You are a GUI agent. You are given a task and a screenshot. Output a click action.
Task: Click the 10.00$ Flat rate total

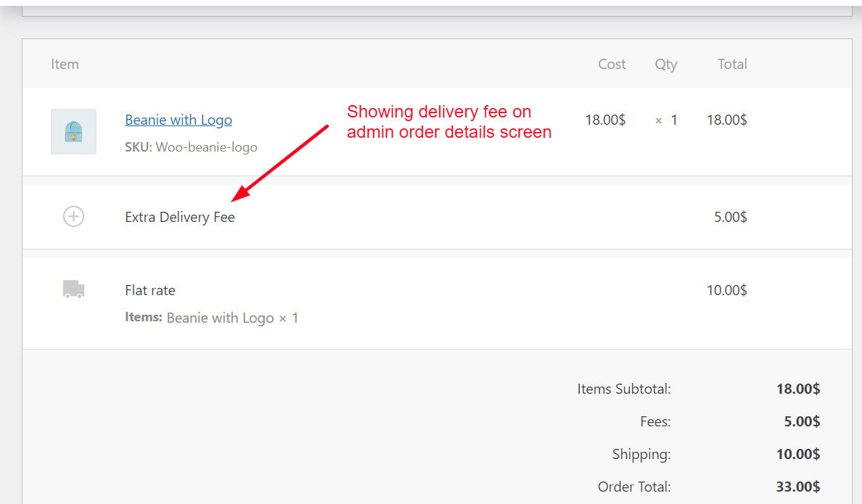coord(727,290)
